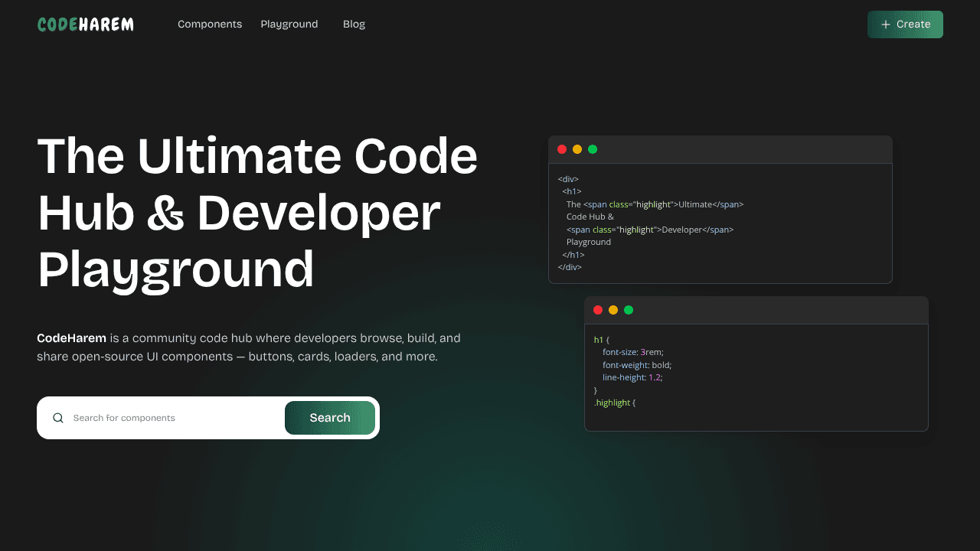
Task: Click the '.highlight {' CSS line
Action: tap(615, 403)
